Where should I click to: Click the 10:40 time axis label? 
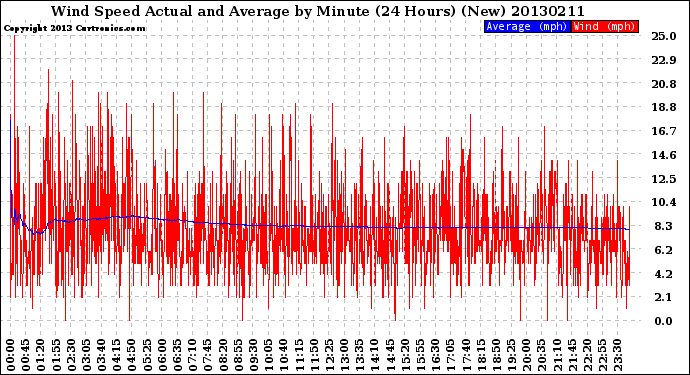pyautogui.click(x=283, y=354)
